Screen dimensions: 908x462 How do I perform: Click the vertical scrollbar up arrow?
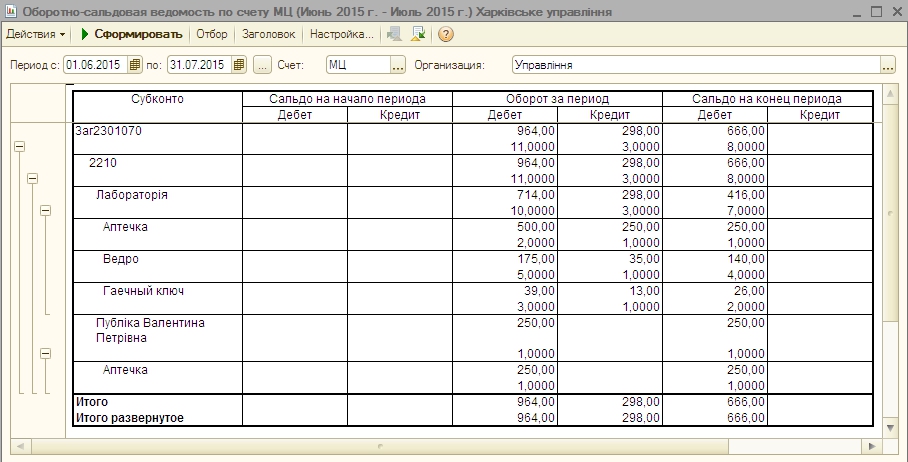(x=891, y=94)
